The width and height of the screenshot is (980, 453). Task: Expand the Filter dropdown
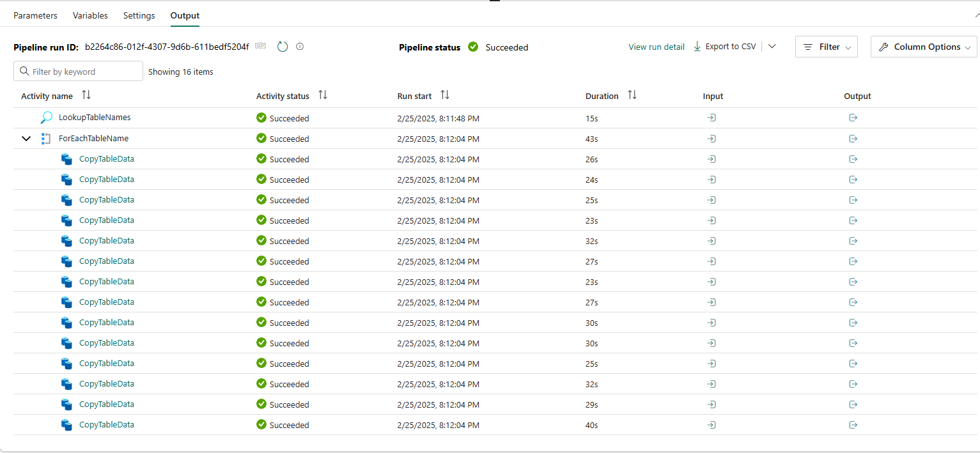click(x=826, y=46)
